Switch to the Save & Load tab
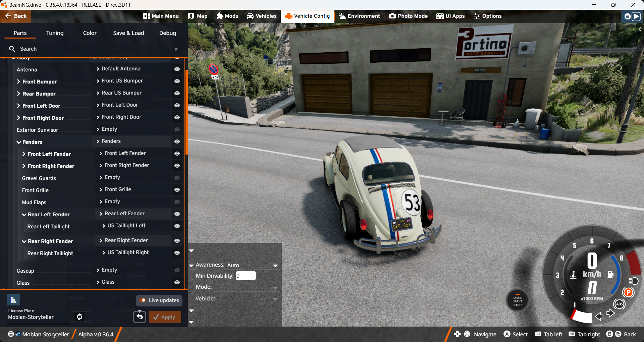644x342 pixels. tap(128, 33)
